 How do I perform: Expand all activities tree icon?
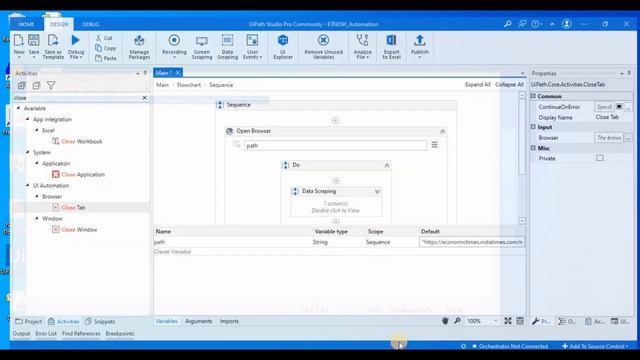(21, 85)
